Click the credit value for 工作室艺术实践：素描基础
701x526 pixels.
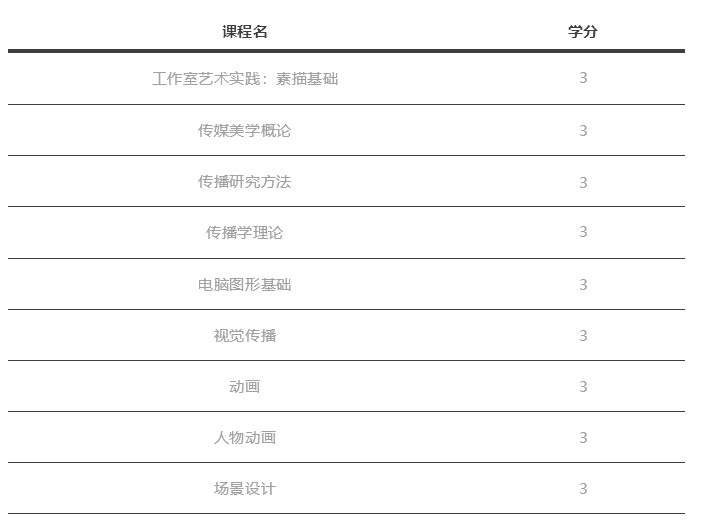click(x=583, y=78)
